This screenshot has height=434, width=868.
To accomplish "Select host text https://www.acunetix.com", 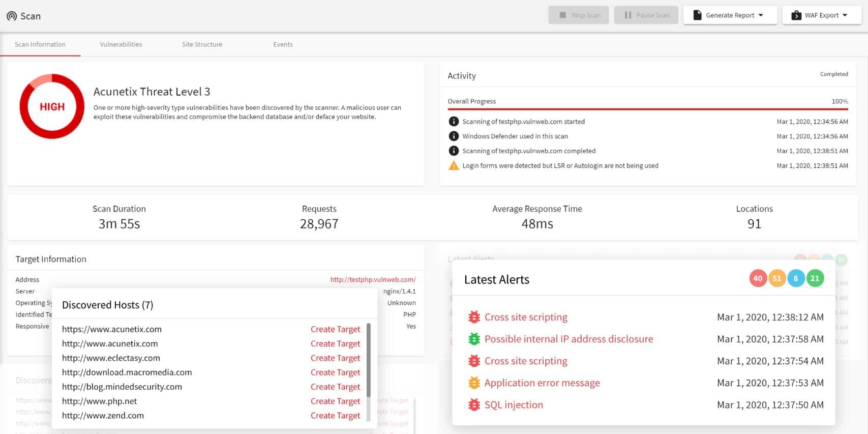I will click(x=112, y=329).
